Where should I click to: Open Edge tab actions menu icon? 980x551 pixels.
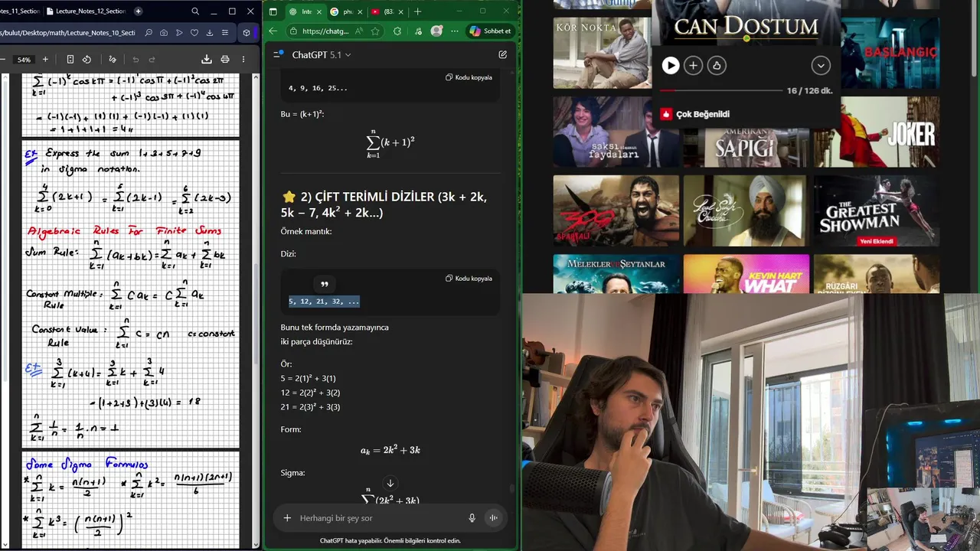273,11
